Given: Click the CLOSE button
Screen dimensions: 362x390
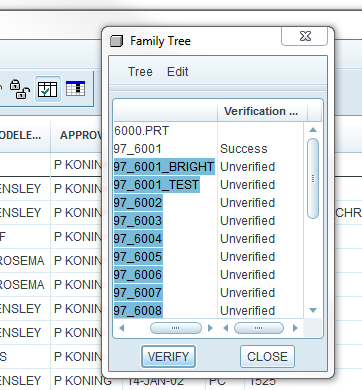Looking at the screenshot, I should 267,357.
